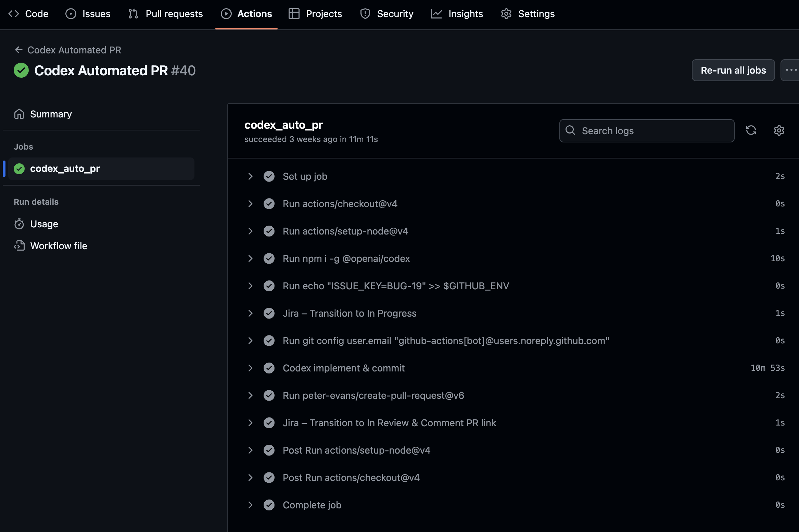Viewport: 799px width, 532px height.
Task: Expand the Set up job step logs
Action: (x=251, y=176)
